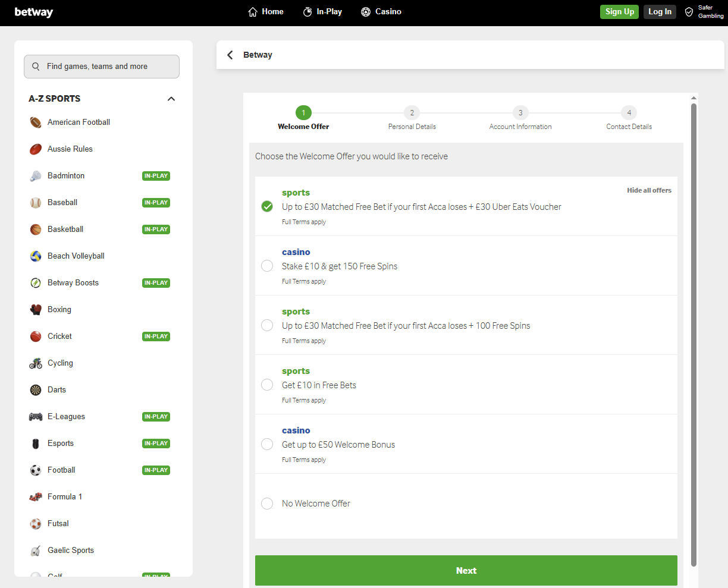Click the Find games, teams and more field
728x588 pixels.
[x=102, y=67]
